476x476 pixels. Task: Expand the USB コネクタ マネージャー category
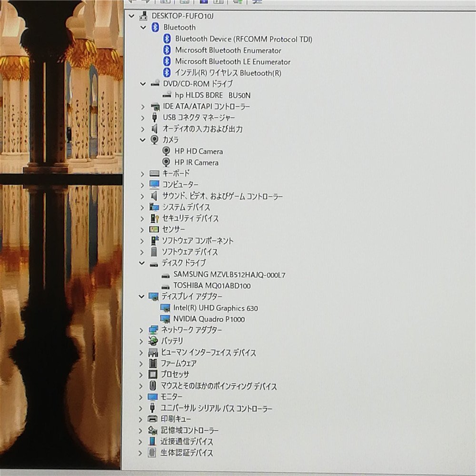tap(143, 118)
